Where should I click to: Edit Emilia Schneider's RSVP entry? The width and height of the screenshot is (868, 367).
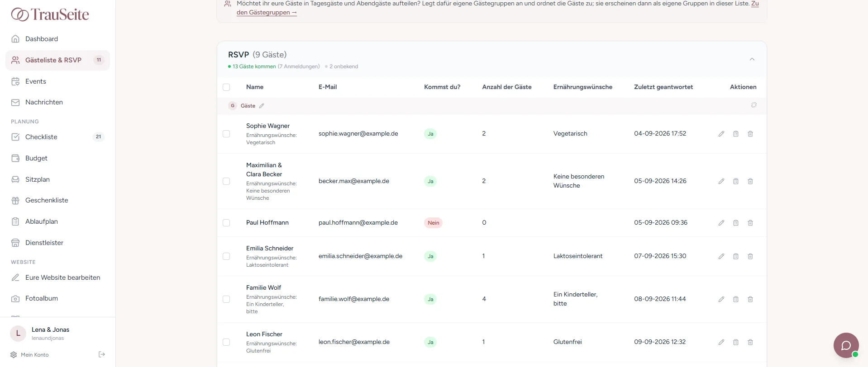[721, 256]
